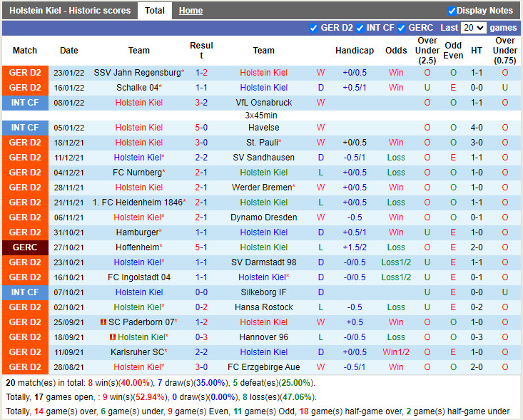
Task: Open the Werder Bremen team link
Action: 262,188
